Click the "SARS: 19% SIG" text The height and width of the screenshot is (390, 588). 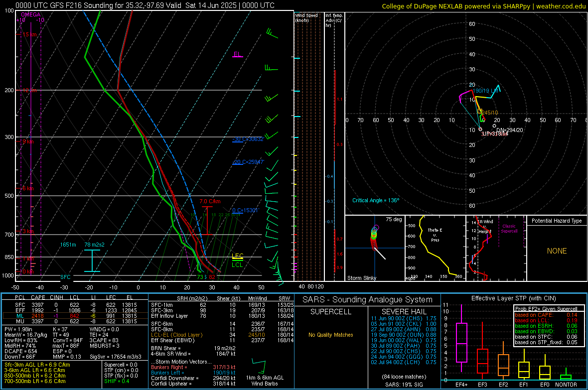404,385
